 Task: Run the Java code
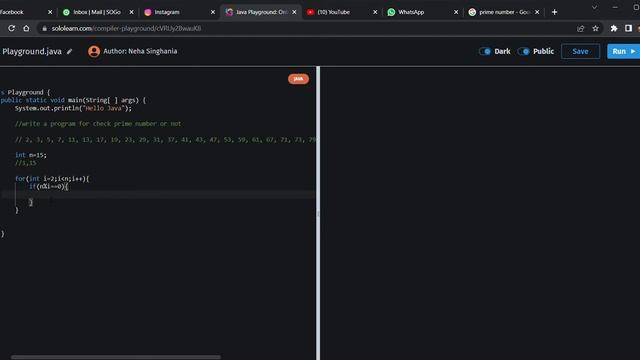623,51
